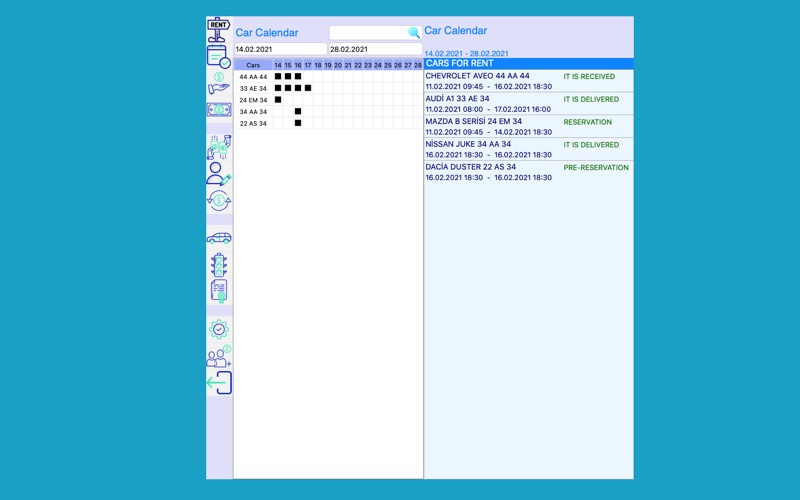Viewport: 800px width, 500px height.
Task: Click the add users icon
Action: [219, 356]
